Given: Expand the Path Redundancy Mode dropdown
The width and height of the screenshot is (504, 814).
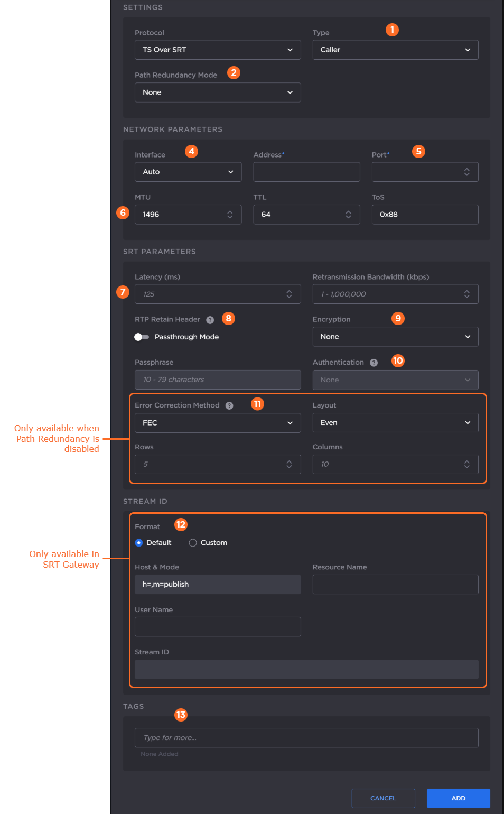Looking at the screenshot, I should [218, 92].
